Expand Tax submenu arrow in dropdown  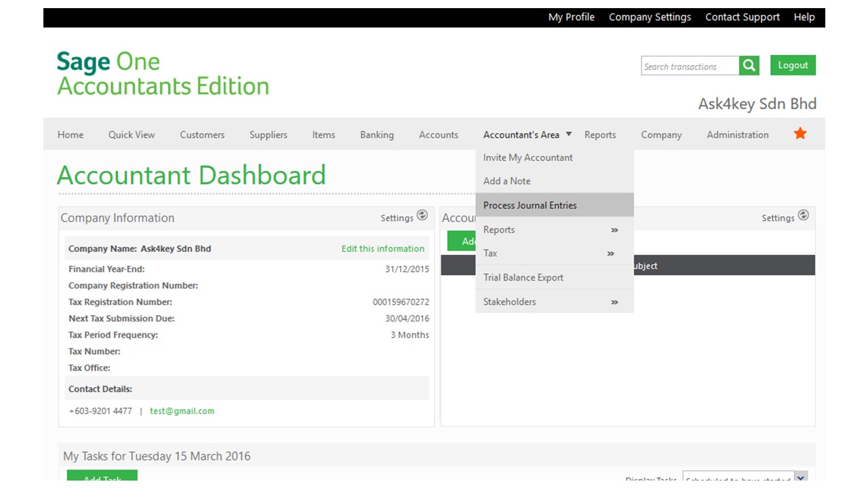610,253
